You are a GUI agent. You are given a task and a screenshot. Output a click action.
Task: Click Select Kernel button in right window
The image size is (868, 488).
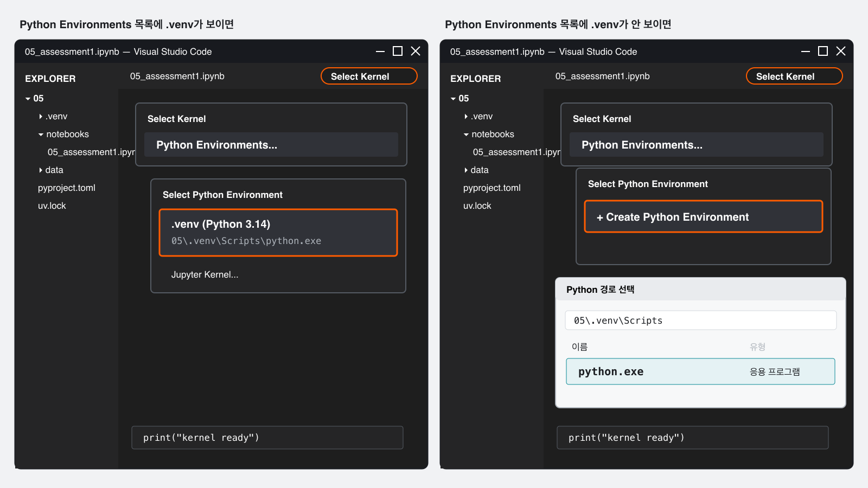pos(794,76)
